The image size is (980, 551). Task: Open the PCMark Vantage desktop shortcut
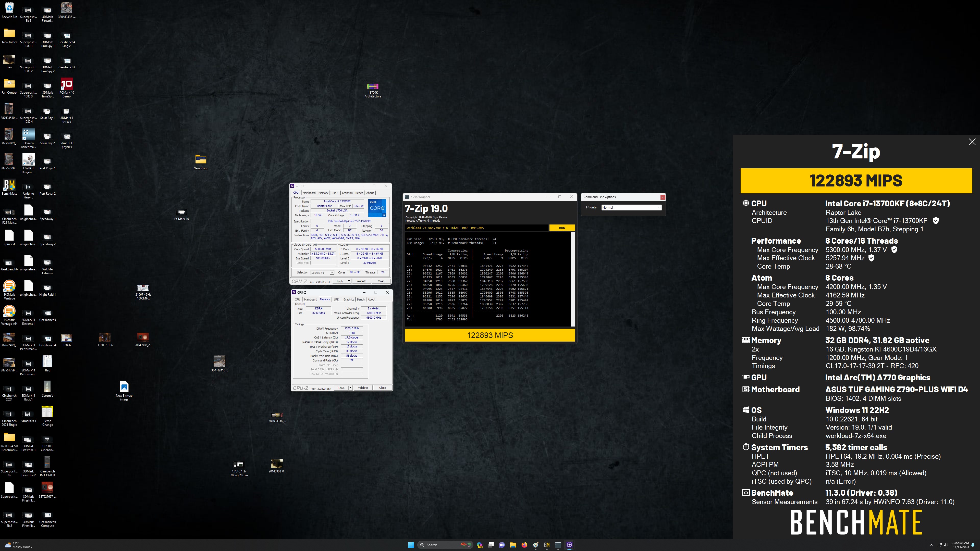[x=9, y=290]
